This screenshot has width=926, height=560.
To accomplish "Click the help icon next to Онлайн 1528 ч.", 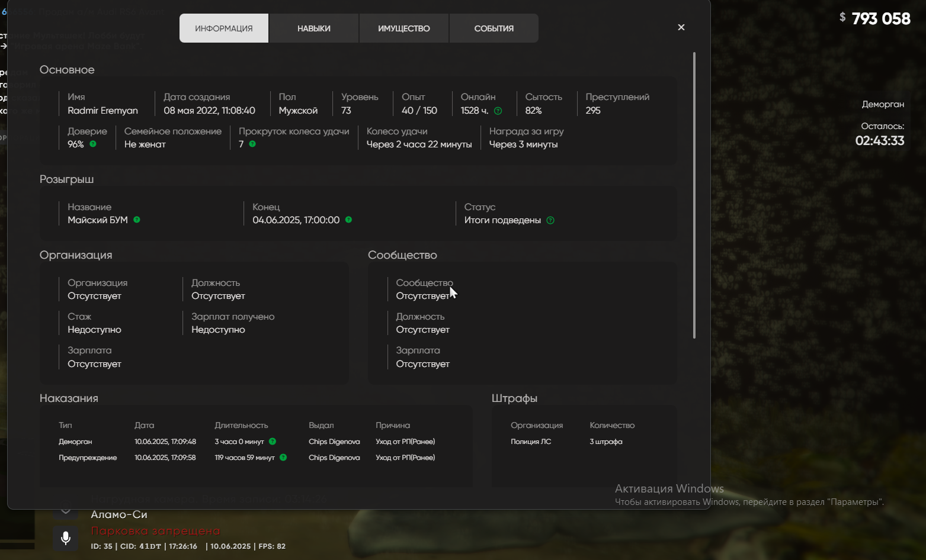I will (x=498, y=111).
